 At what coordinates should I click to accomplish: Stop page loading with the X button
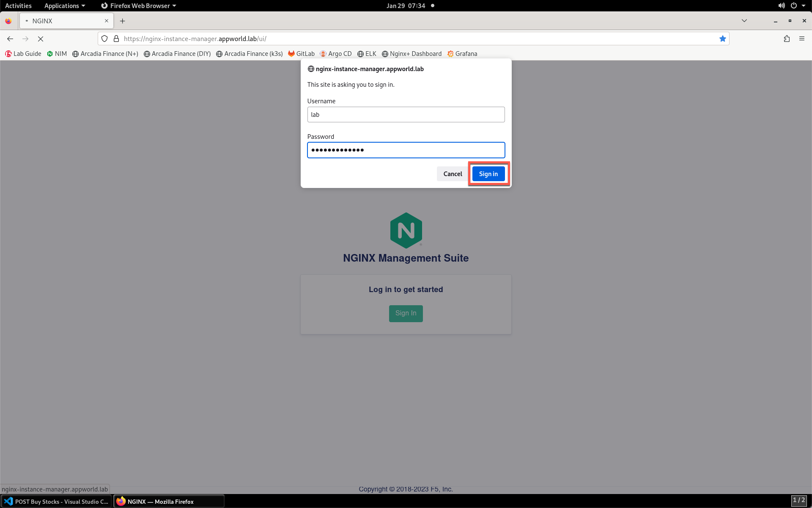point(41,39)
